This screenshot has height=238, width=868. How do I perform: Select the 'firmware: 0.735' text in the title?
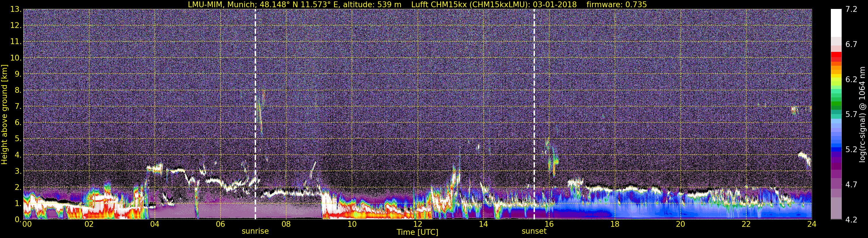617,4
